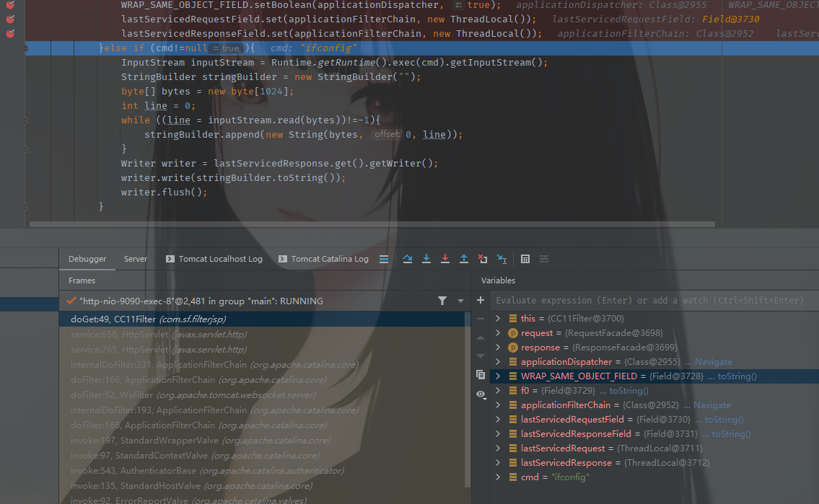The height and width of the screenshot is (504, 819).
Task: Click Navigate link for applicationFilterChain
Action: pos(711,405)
